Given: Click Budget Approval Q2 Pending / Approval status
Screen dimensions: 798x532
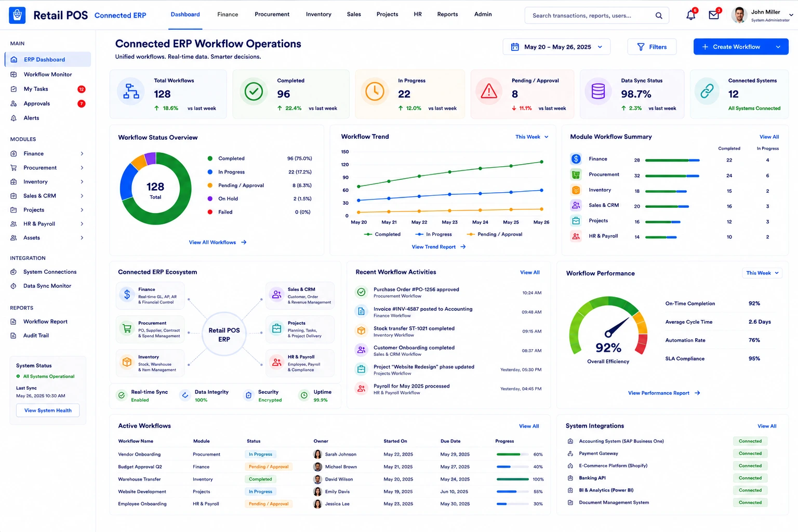Looking at the screenshot, I should 269,467.
